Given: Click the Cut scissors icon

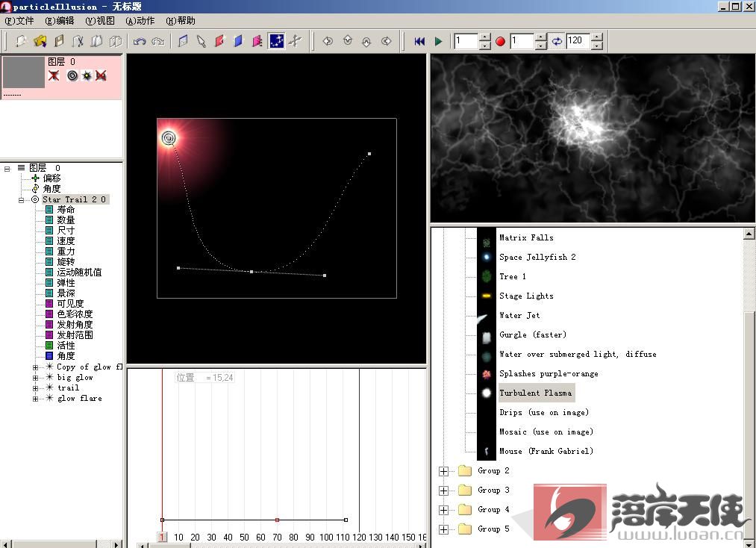Looking at the screenshot, I should point(78,42).
